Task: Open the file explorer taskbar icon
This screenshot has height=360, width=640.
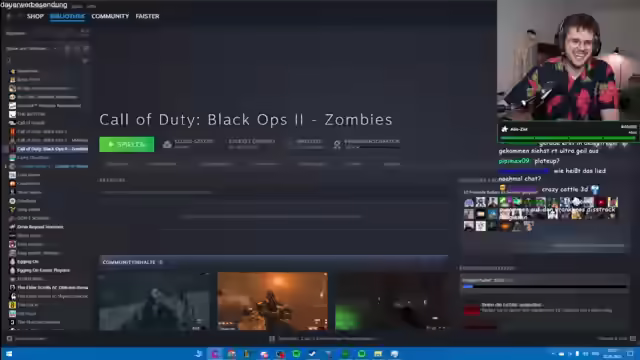Action: pyautogui.click(x=378, y=354)
